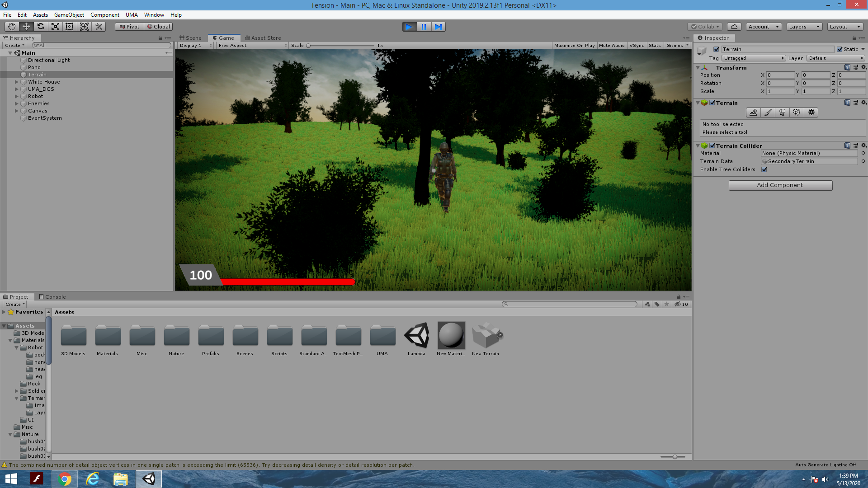The width and height of the screenshot is (868, 488).
Task: Open the Layers dropdown in the toolbar
Action: tap(804, 26)
